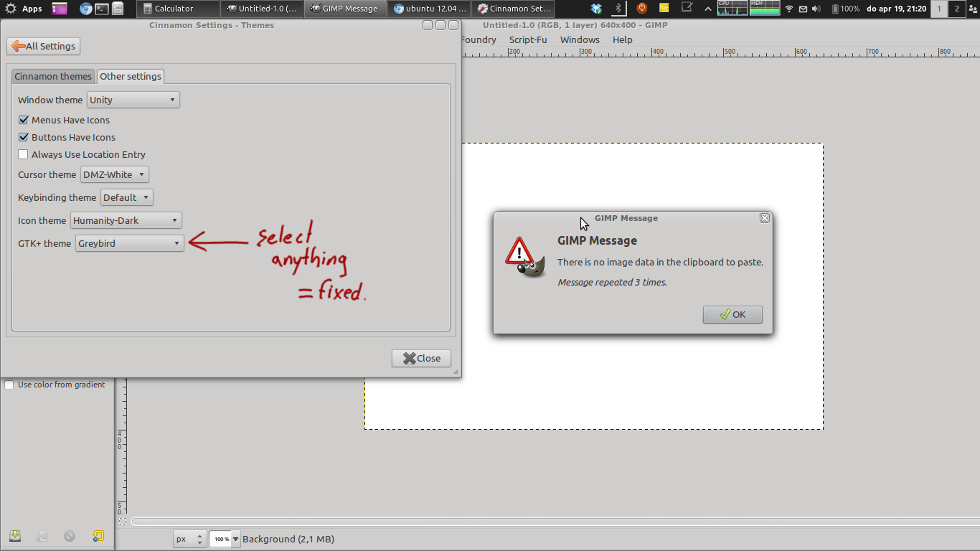The width and height of the screenshot is (980, 551).
Task: Reset tool options with the yellow arrow icon
Action: click(x=98, y=536)
